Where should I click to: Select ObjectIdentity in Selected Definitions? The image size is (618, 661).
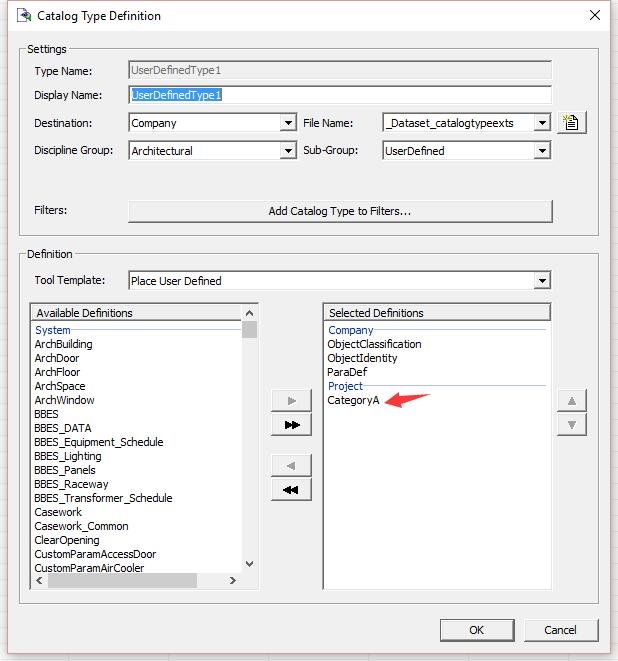pos(362,358)
